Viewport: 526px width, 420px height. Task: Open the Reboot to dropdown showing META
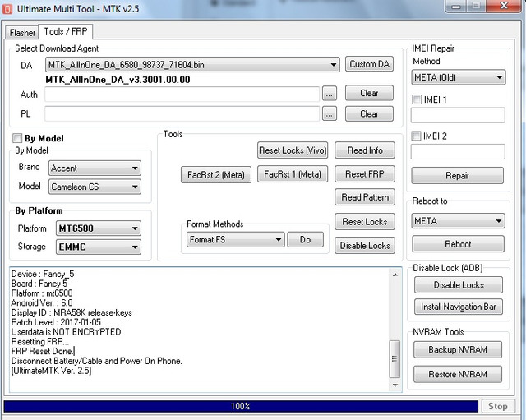tap(459, 221)
